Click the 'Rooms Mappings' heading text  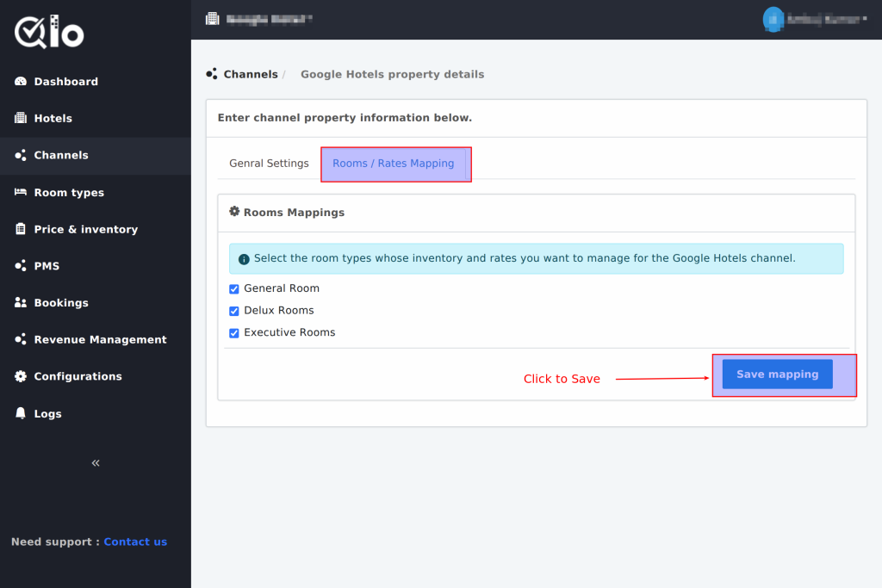[295, 213]
